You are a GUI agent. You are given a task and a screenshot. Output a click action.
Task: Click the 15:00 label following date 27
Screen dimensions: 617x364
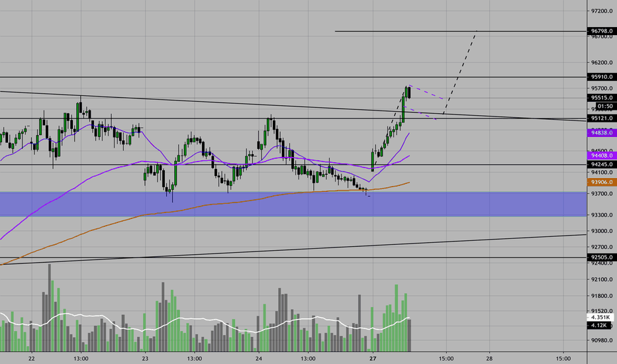446,359
